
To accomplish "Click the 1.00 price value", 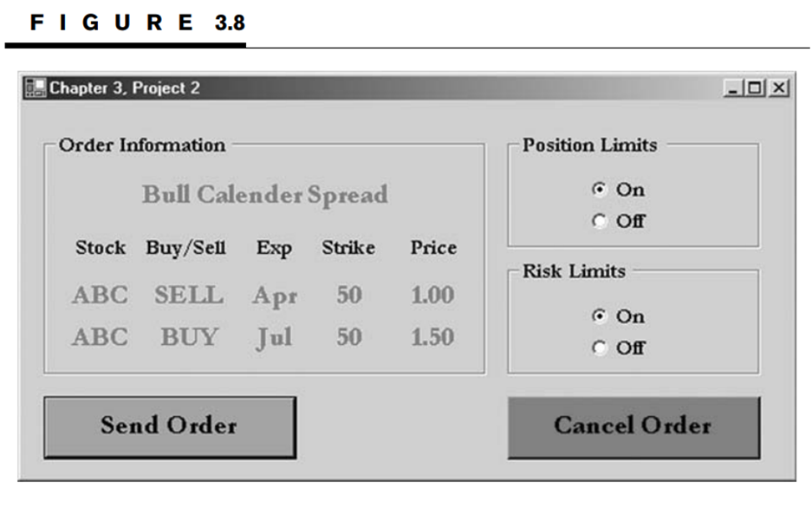I will (x=432, y=296).
